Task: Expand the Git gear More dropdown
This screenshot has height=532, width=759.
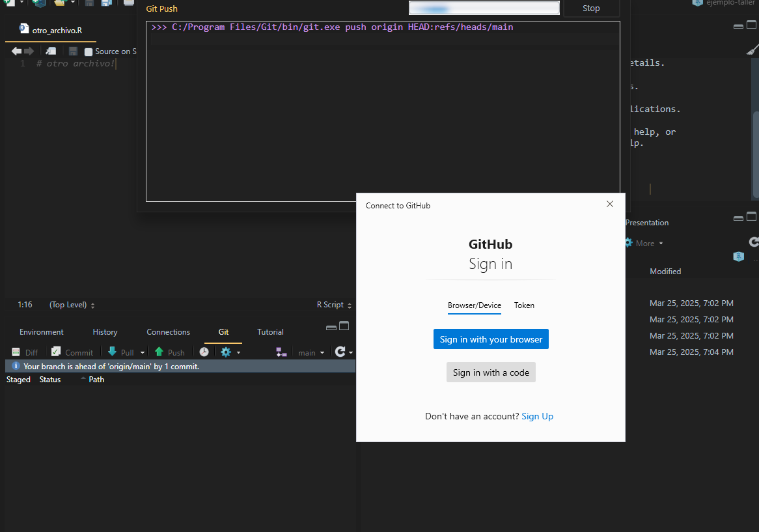Action: [238, 353]
